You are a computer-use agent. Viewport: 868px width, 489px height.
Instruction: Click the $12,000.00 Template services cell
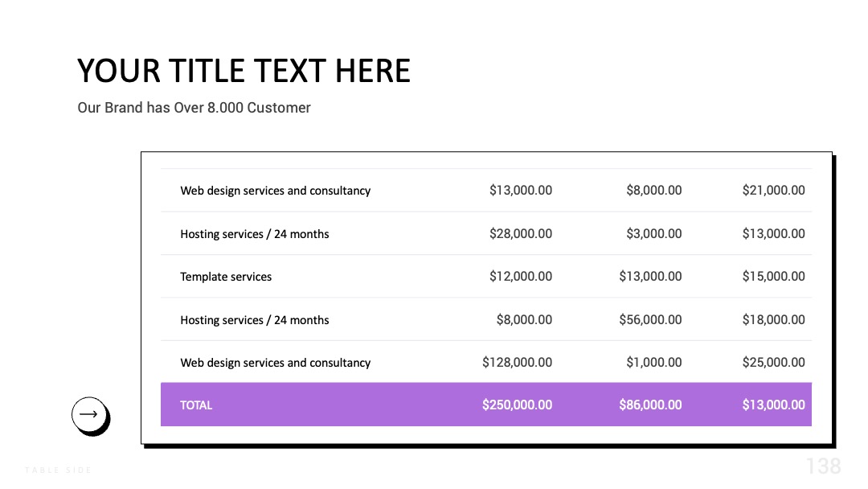click(x=520, y=276)
